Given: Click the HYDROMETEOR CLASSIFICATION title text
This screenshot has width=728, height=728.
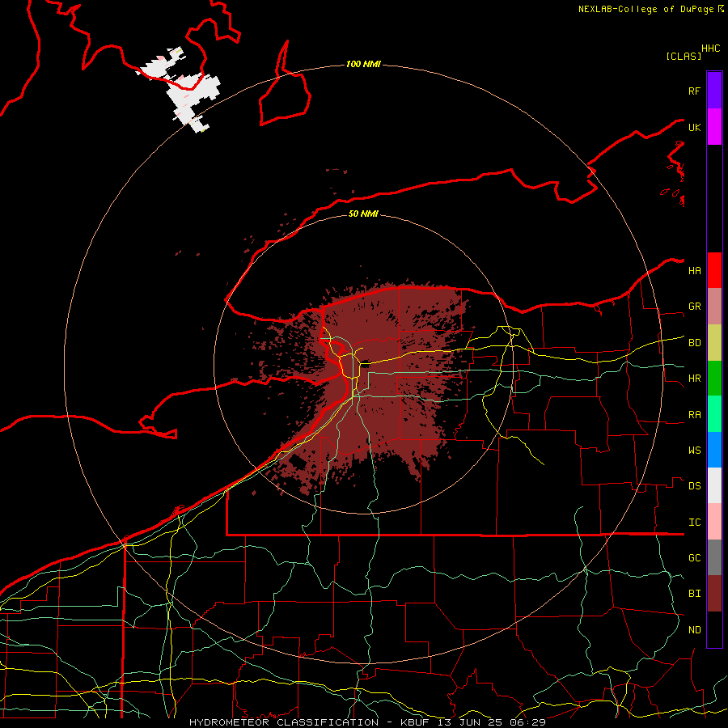Looking at the screenshot, I should coord(284,722).
